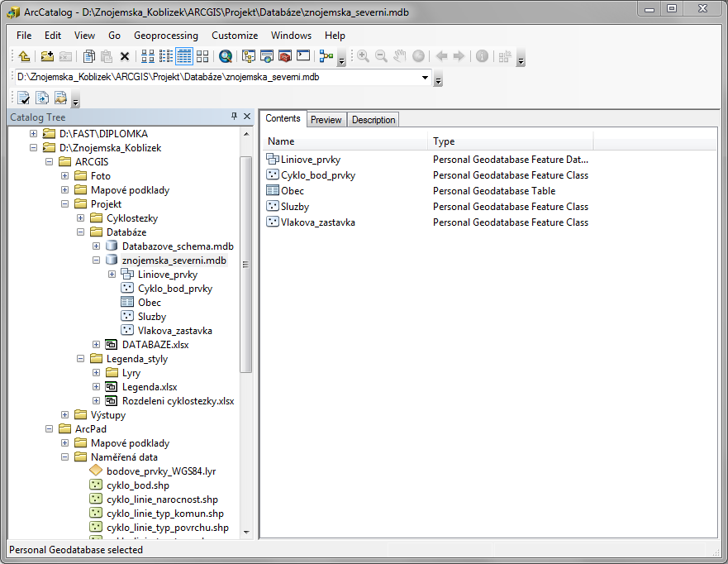Switch to the Preview tab
This screenshot has height=564, width=728.
[x=326, y=120]
